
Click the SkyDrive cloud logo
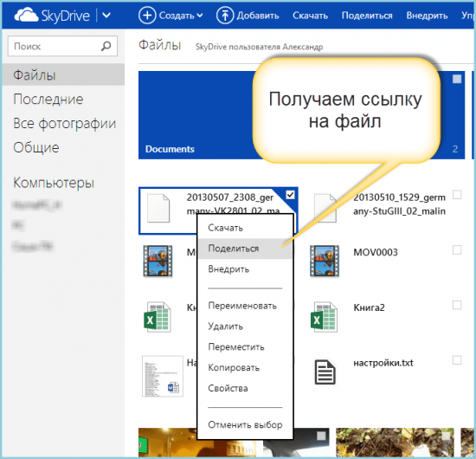(x=26, y=15)
